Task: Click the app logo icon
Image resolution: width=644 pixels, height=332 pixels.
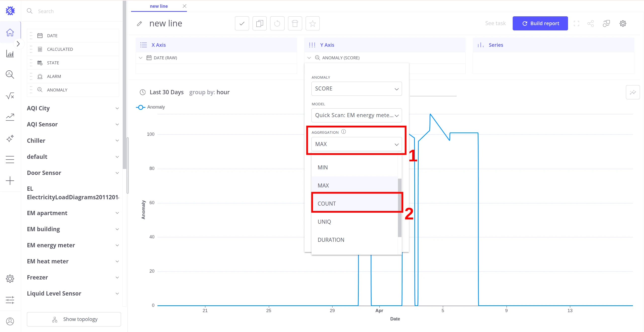Action: (10, 11)
